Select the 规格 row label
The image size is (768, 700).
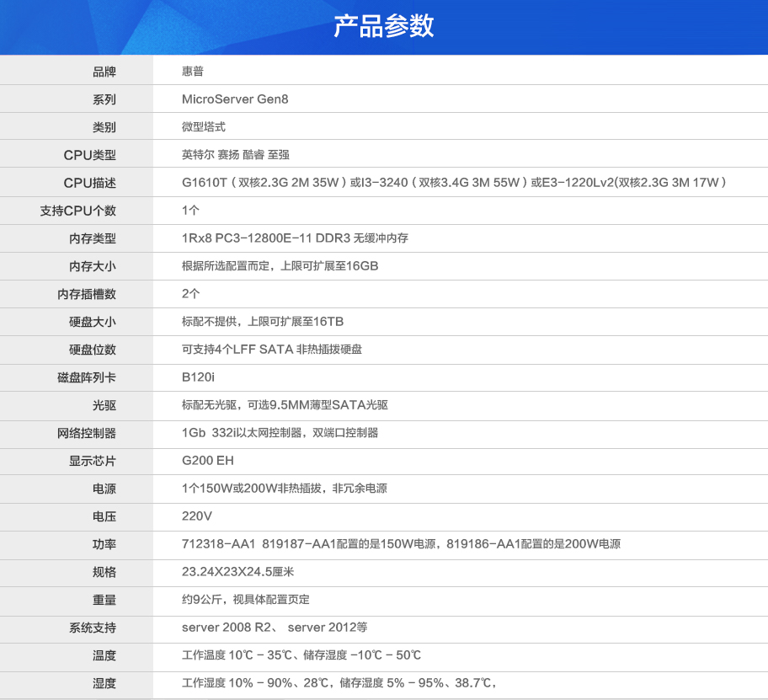[104, 572]
